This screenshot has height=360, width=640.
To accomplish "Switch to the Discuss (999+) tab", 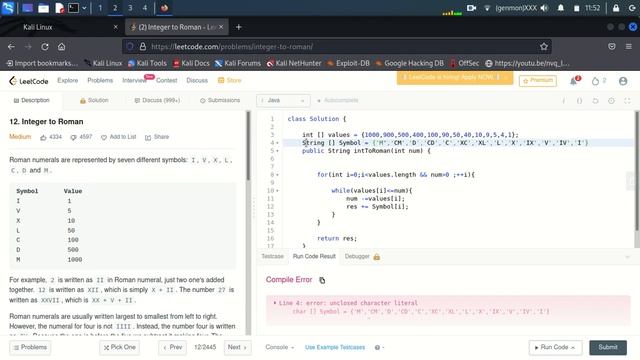I will tap(157, 100).
